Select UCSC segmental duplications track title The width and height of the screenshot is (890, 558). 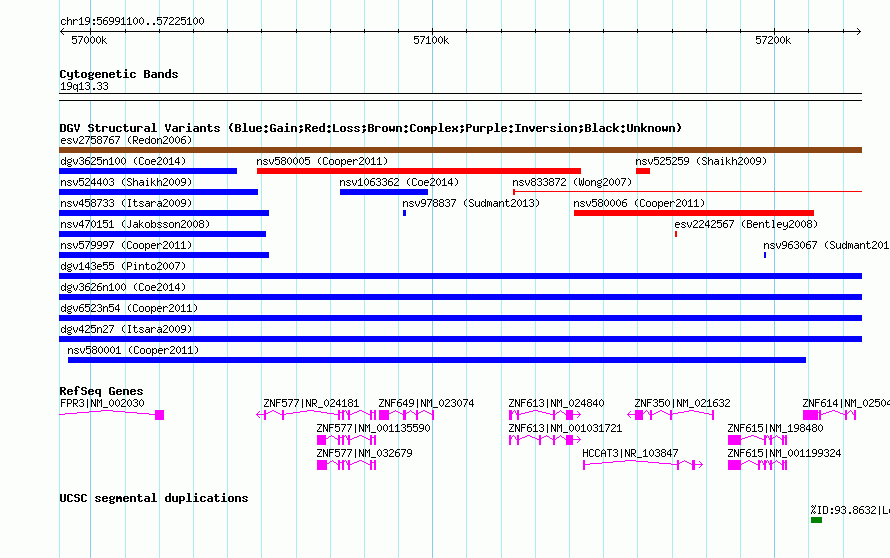click(154, 498)
